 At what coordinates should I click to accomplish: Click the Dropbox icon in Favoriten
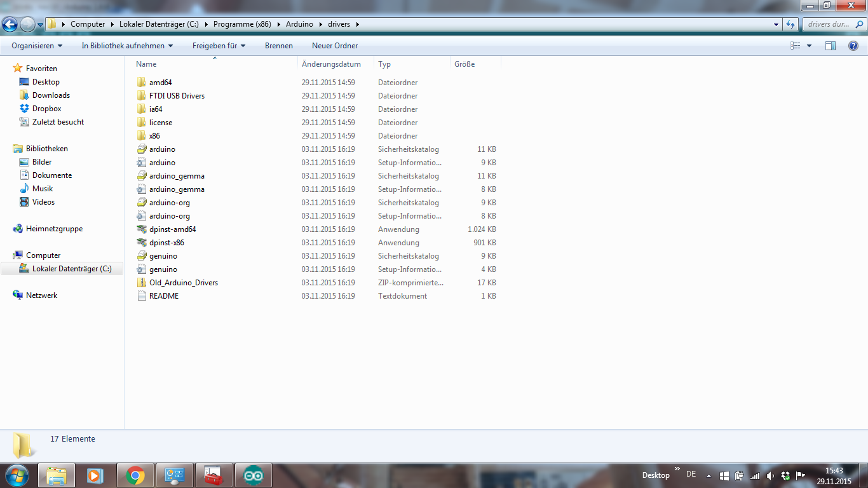(24, 109)
